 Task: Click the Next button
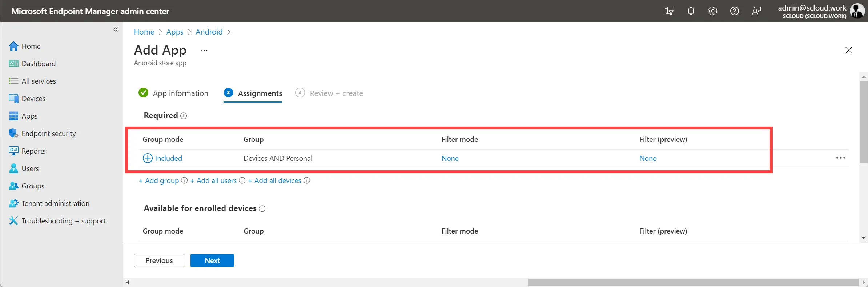coord(212,260)
